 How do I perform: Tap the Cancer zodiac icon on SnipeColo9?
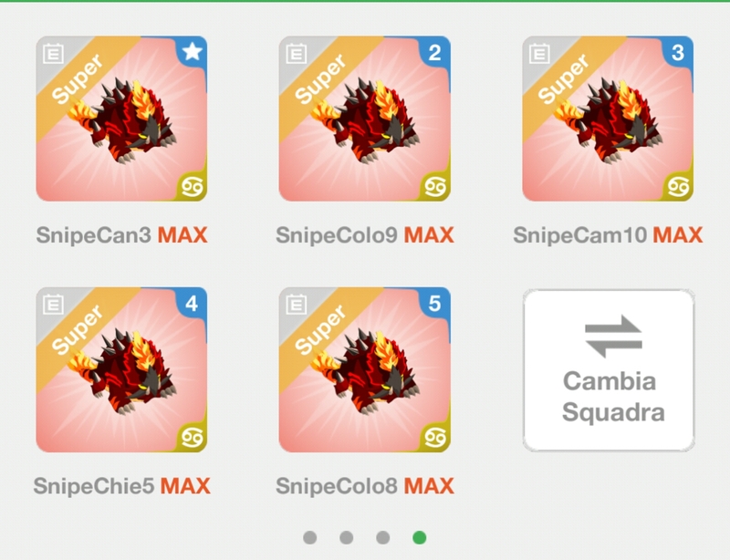pyautogui.click(x=435, y=187)
